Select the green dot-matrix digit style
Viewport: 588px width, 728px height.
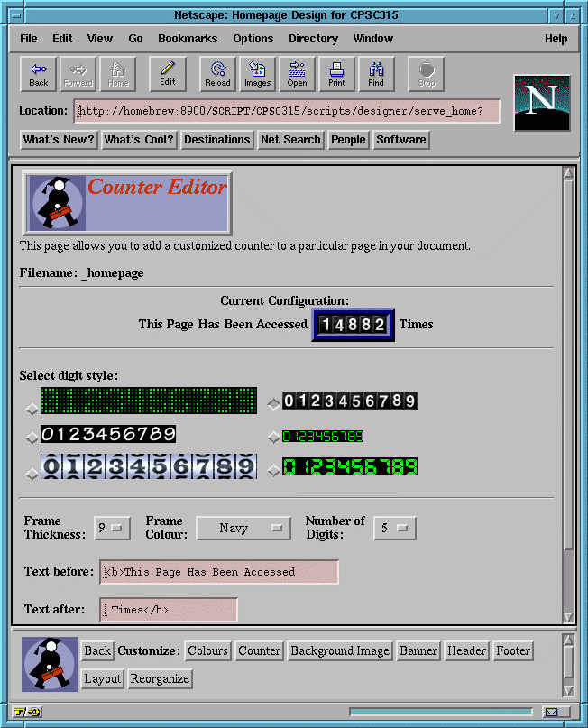(32, 407)
